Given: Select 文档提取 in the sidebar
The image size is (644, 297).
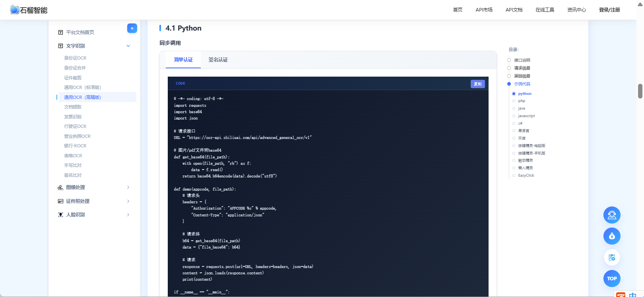Looking at the screenshot, I should point(73,107).
